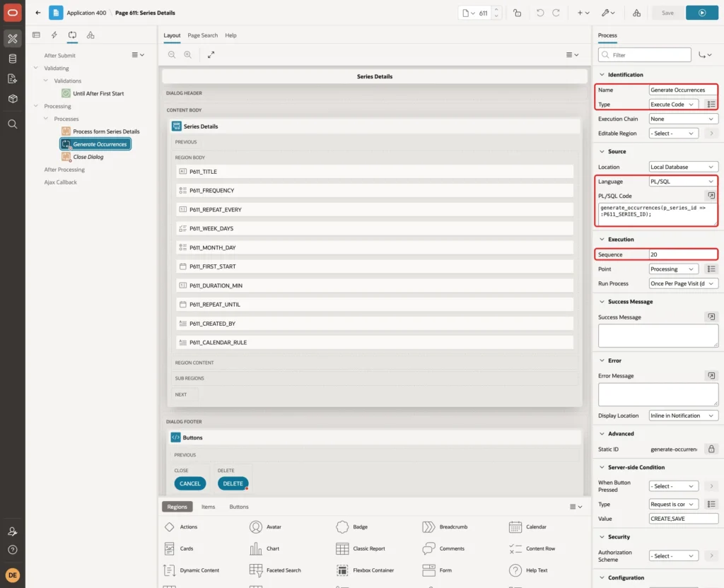The height and width of the screenshot is (588, 724).
Task: Select the Layout tab
Action: 172,35
